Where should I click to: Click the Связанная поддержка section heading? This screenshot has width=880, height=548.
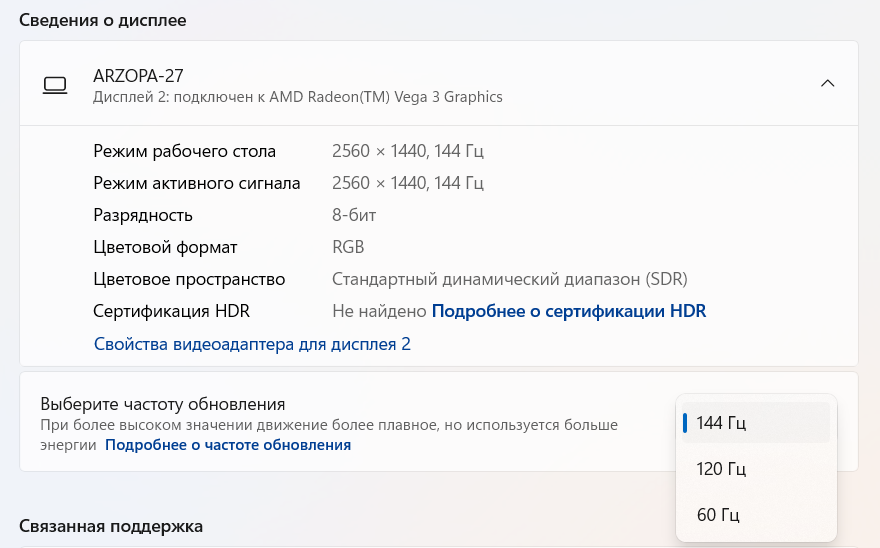(111, 525)
